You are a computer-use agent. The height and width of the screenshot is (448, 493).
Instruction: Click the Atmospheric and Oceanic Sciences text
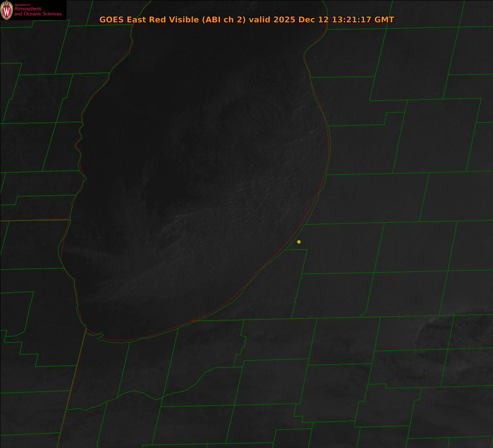(x=37, y=12)
